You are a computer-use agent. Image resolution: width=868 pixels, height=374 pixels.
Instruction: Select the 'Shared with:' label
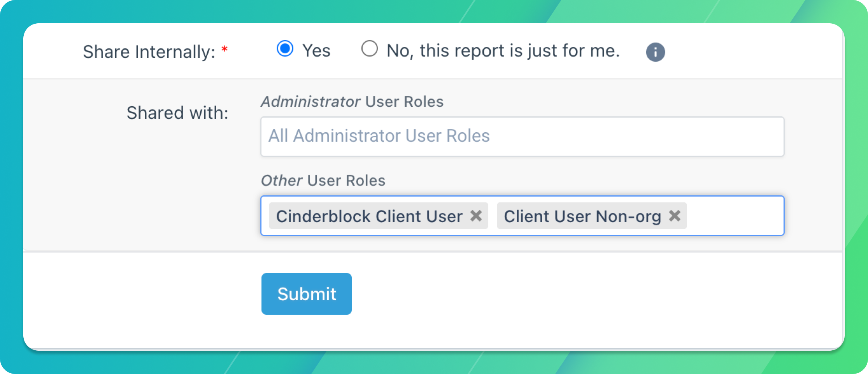click(x=177, y=113)
